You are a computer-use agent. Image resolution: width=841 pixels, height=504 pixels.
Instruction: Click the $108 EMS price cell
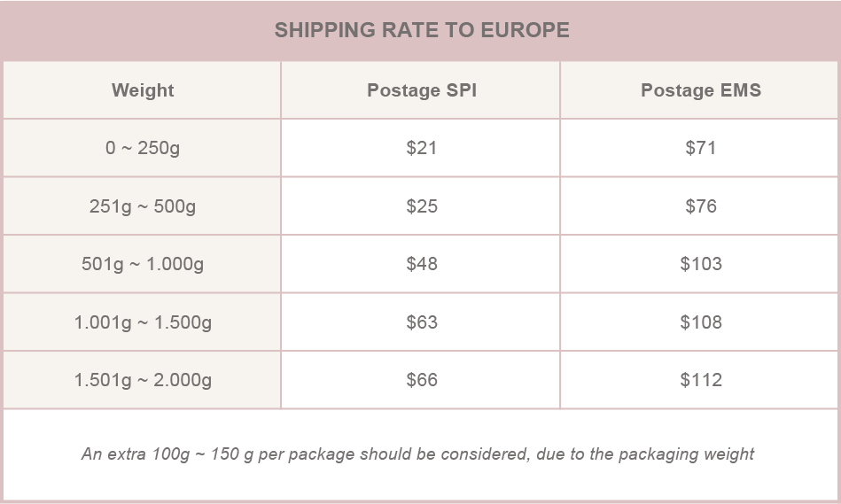[x=699, y=322]
